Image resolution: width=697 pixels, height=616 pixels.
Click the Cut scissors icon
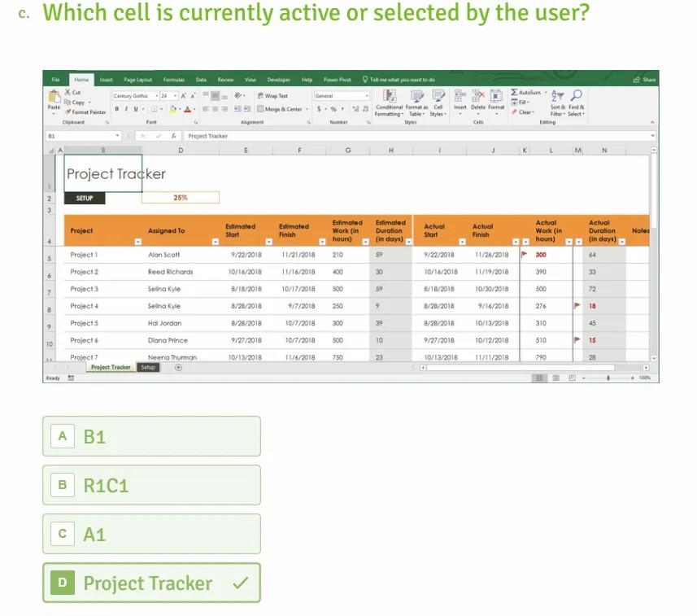click(67, 93)
